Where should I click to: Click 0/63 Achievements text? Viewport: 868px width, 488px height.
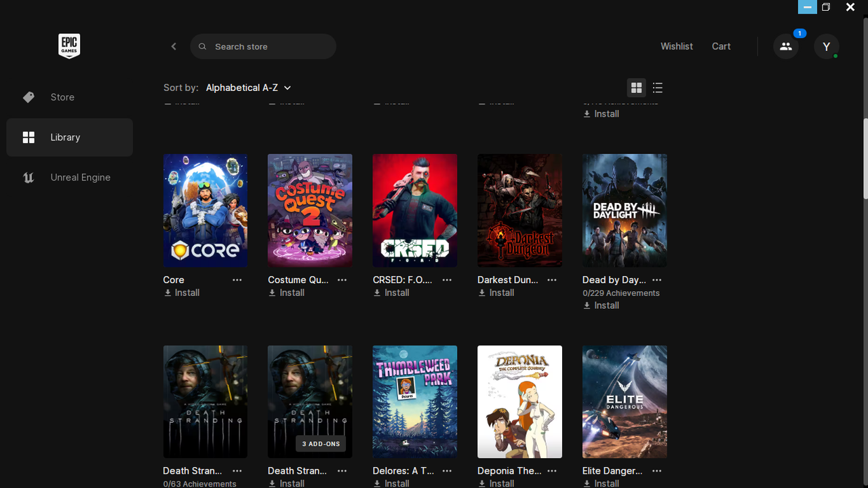pos(199,484)
